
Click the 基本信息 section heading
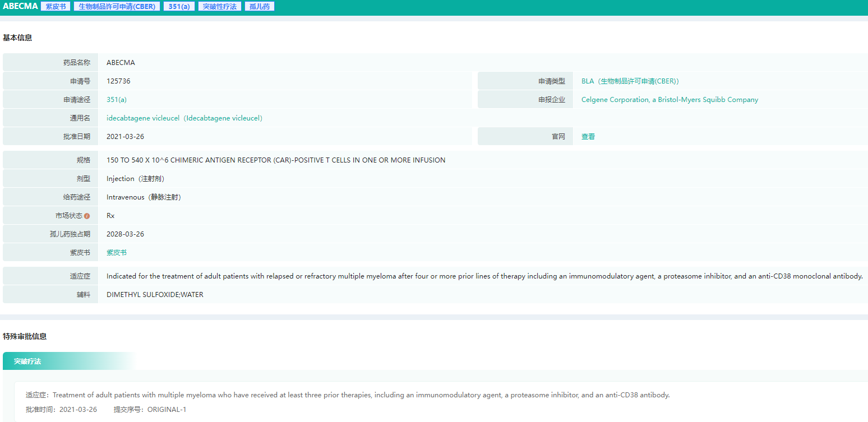17,38
